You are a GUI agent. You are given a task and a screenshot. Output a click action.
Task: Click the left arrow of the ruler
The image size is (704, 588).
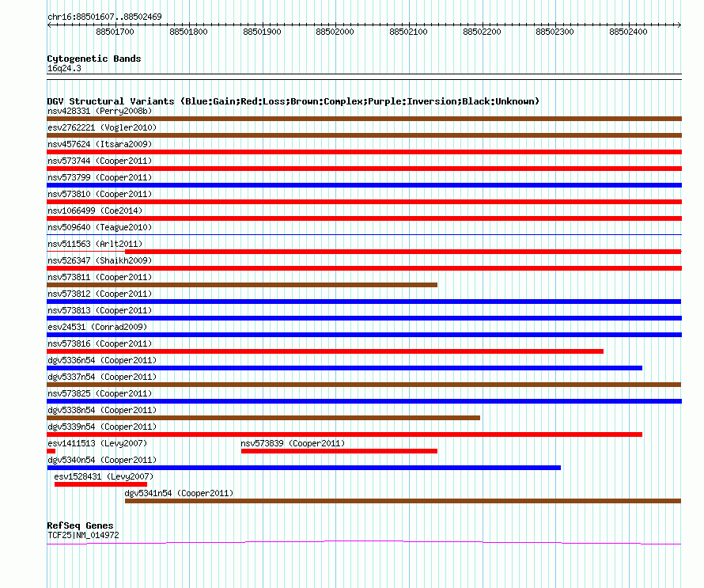[49, 25]
